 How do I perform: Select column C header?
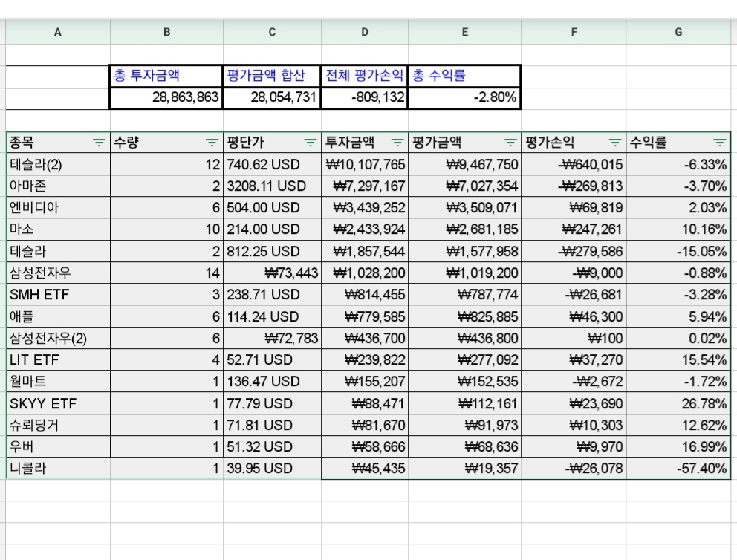(x=272, y=32)
